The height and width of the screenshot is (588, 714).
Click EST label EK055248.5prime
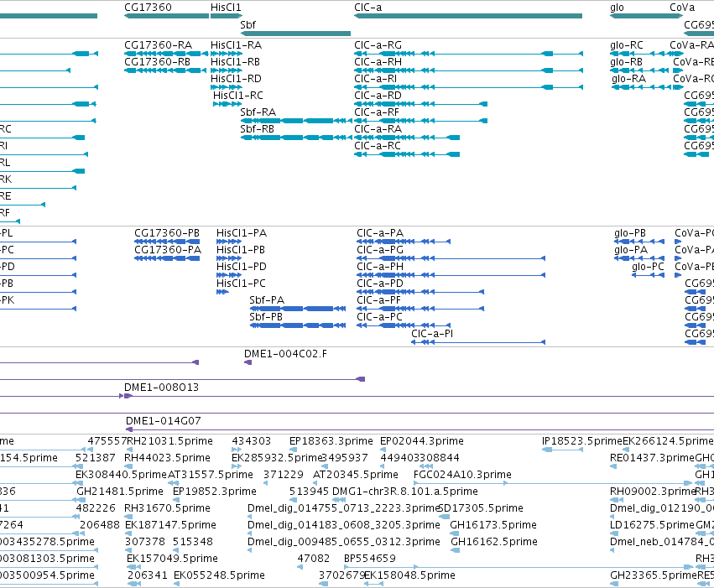pos(219,576)
